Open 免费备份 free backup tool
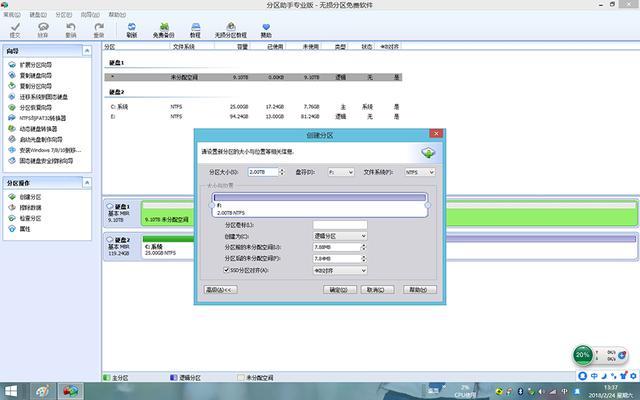Screen dimensions: 640x400 tap(164, 28)
